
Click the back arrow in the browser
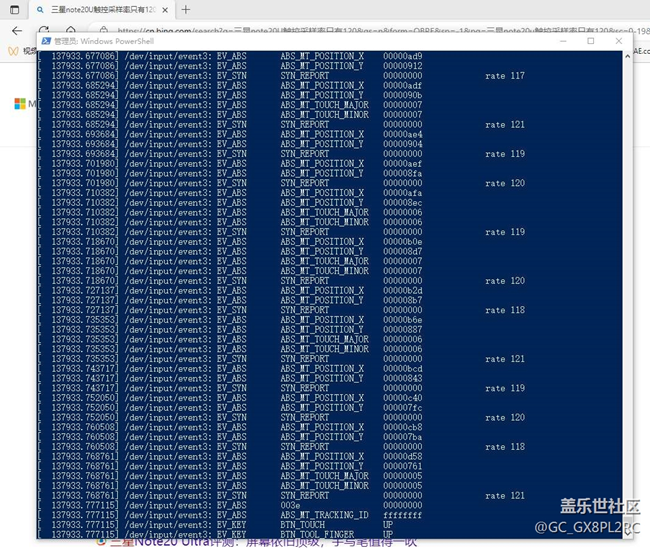pos(16,31)
